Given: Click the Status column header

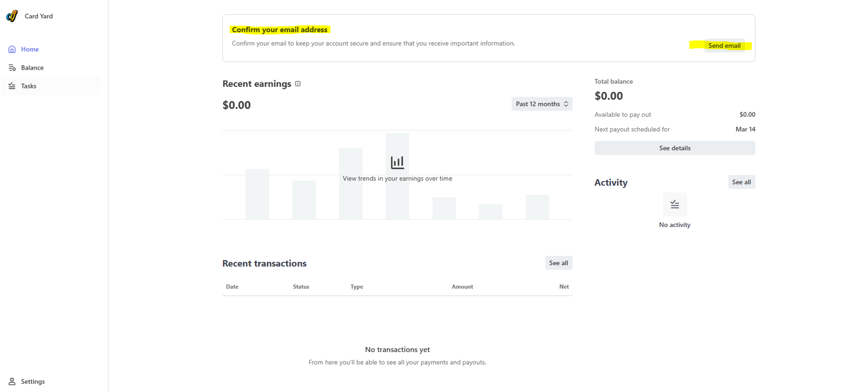Looking at the screenshot, I should [301, 287].
